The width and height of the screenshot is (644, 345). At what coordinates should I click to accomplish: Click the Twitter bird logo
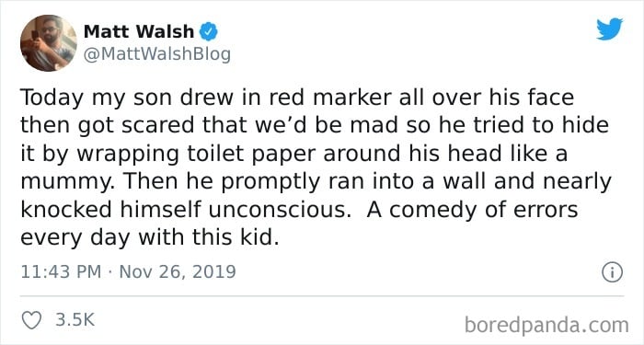click(609, 29)
